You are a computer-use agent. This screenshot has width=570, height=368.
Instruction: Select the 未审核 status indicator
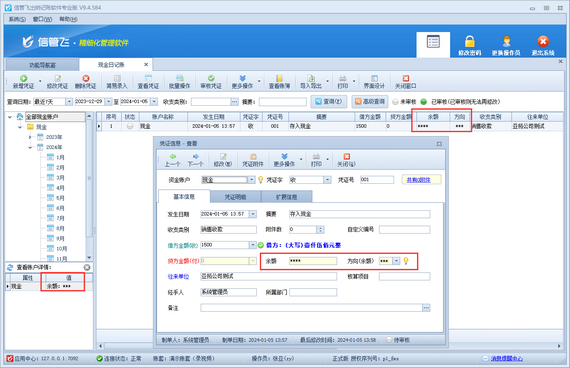pyautogui.click(x=396, y=102)
